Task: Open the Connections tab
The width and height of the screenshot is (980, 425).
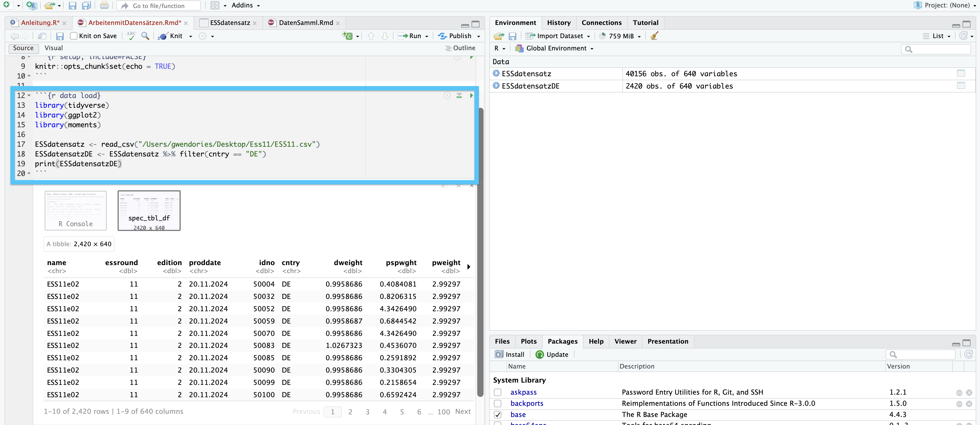Action: (x=601, y=23)
